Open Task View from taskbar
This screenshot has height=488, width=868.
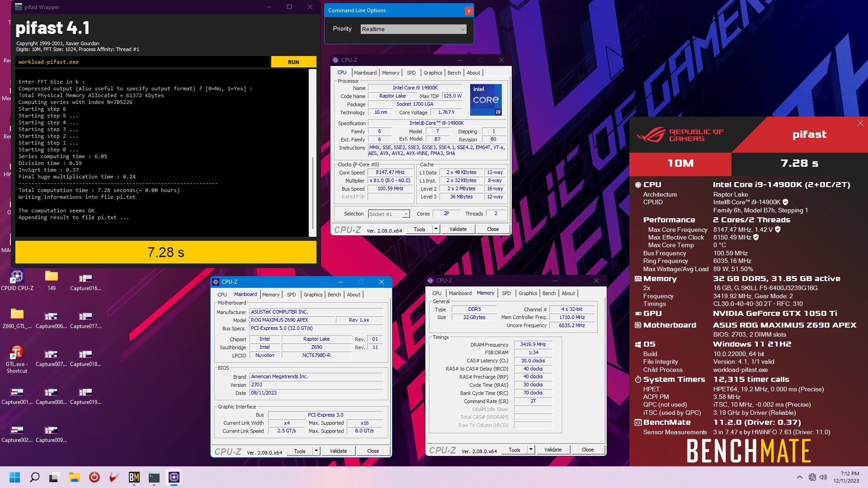coord(55,477)
